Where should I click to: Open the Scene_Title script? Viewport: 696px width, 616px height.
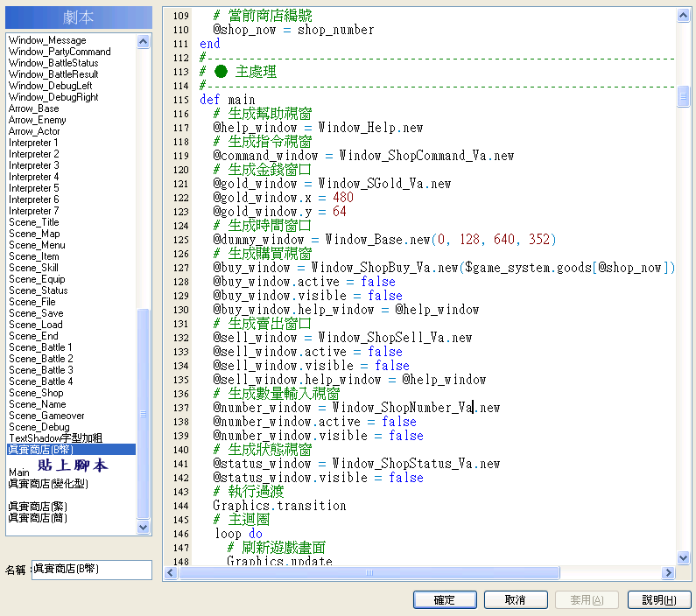(x=34, y=222)
